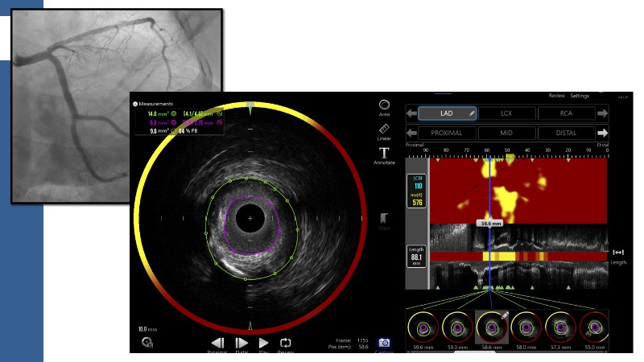Click the Length measurement icon
Image resolution: width=644 pixels, height=362 pixels.
(618, 253)
